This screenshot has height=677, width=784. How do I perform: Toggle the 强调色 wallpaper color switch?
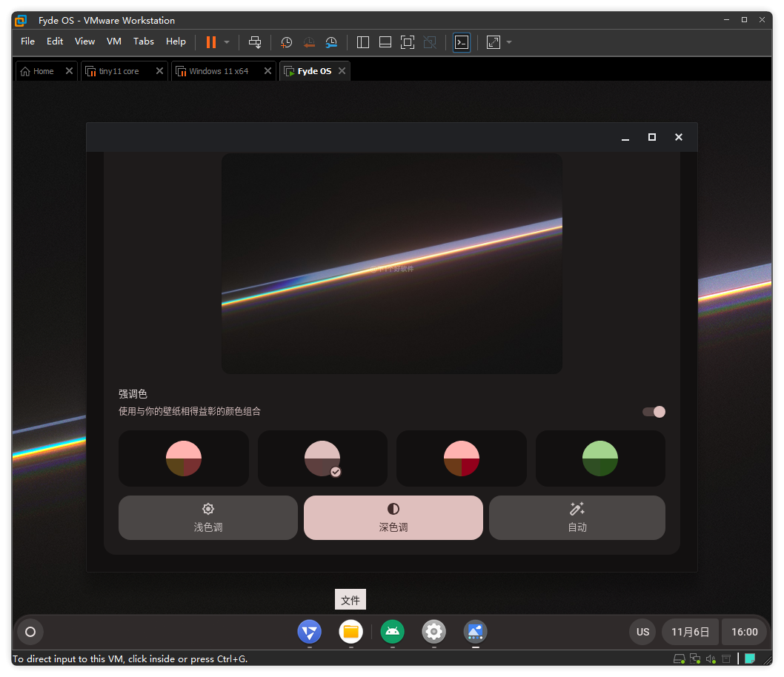(x=654, y=412)
